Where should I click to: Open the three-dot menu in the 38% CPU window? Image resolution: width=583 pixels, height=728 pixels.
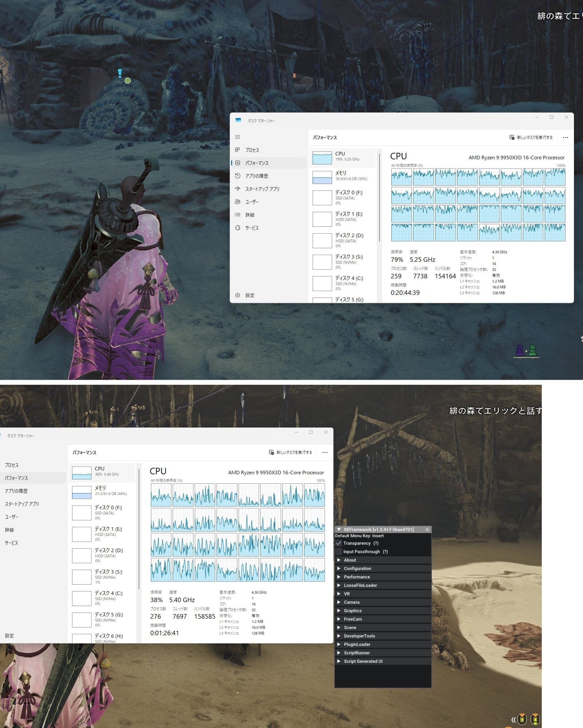(x=325, y=452)
